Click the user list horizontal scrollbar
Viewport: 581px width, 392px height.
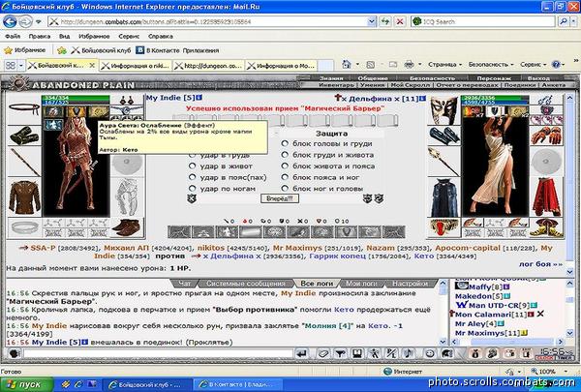click(508, 342)
